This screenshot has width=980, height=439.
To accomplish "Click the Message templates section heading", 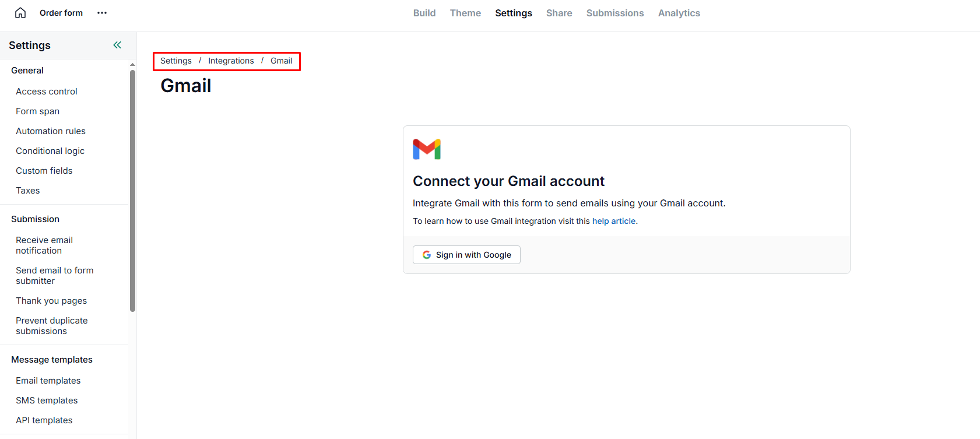I will 52,360.
